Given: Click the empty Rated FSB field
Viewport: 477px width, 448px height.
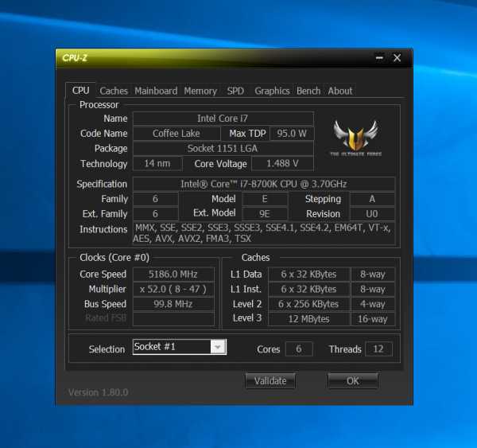Looking at the screenshot, I should tap(173, 319).
